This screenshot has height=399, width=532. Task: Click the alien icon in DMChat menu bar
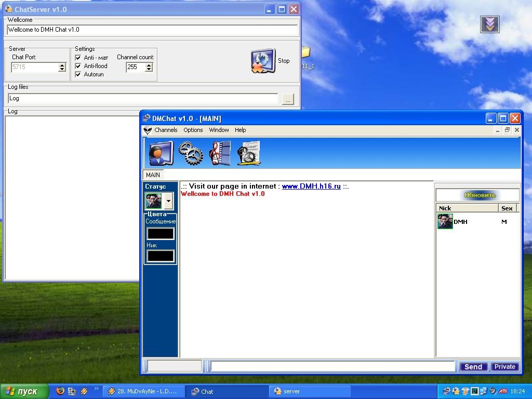coord(148,130)
